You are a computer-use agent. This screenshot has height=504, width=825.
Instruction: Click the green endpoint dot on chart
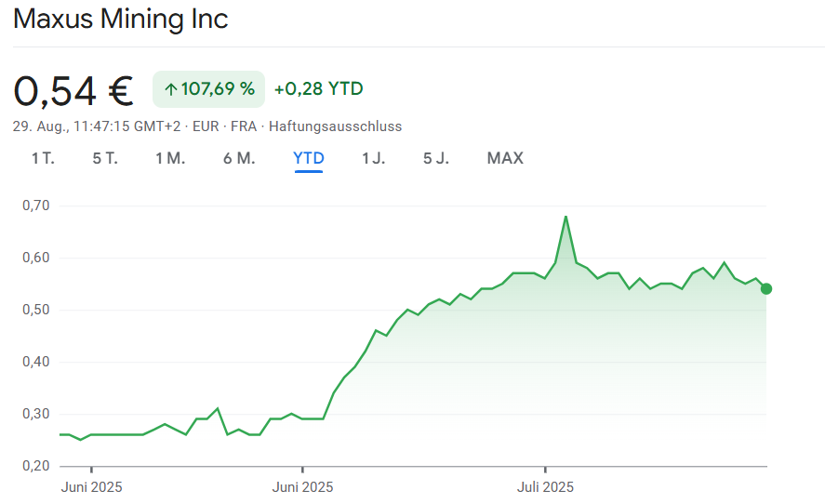point(766,289)
